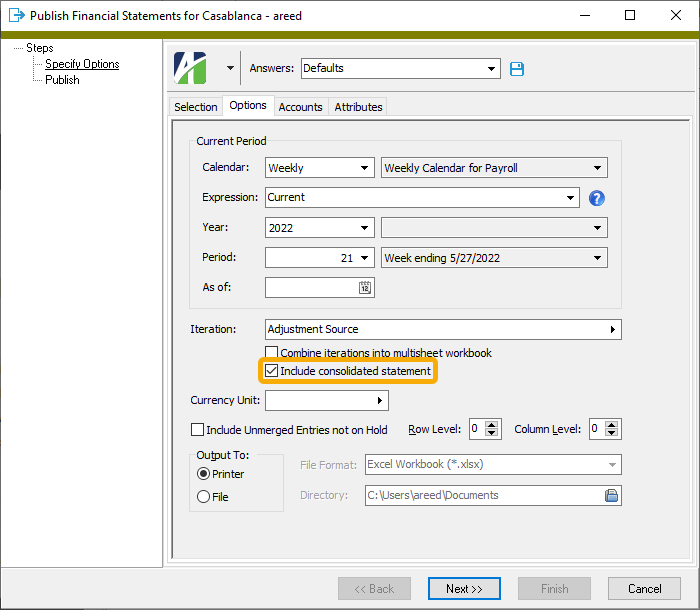This screenshot has height=610, width=700.
Task: Click the << Back button
Action: coord(374,589)
